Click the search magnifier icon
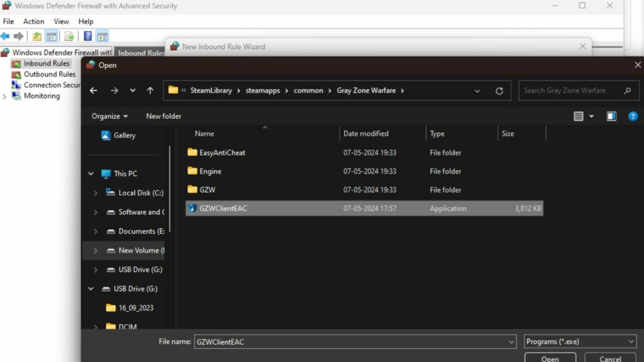 (x=627, y=90)
